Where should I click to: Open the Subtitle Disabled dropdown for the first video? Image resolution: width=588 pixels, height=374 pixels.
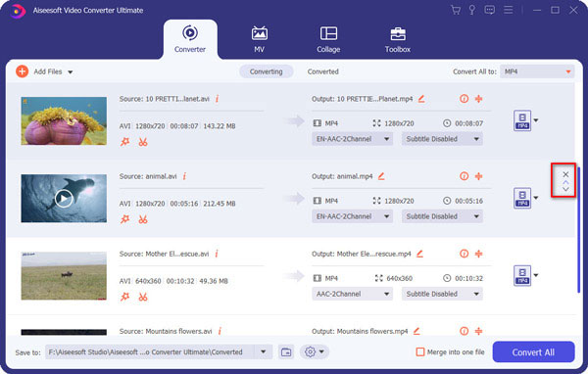[x=442, y=139]
